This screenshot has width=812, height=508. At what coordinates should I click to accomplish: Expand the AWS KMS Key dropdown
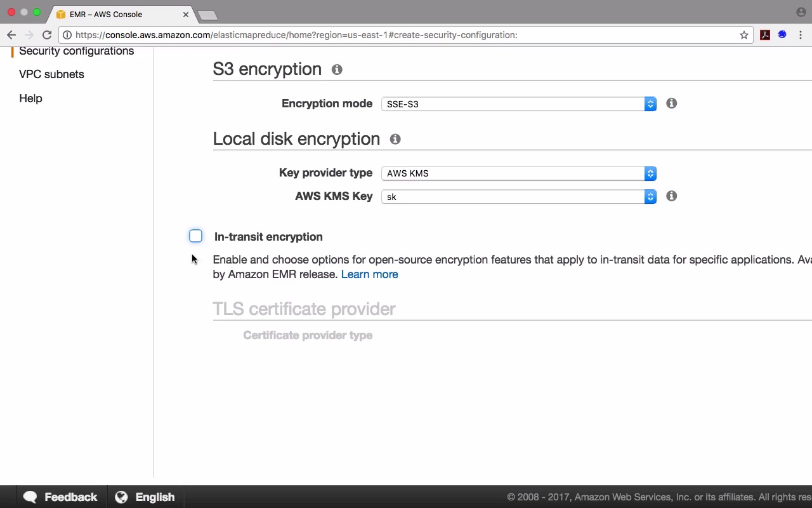tap(518, 197)
